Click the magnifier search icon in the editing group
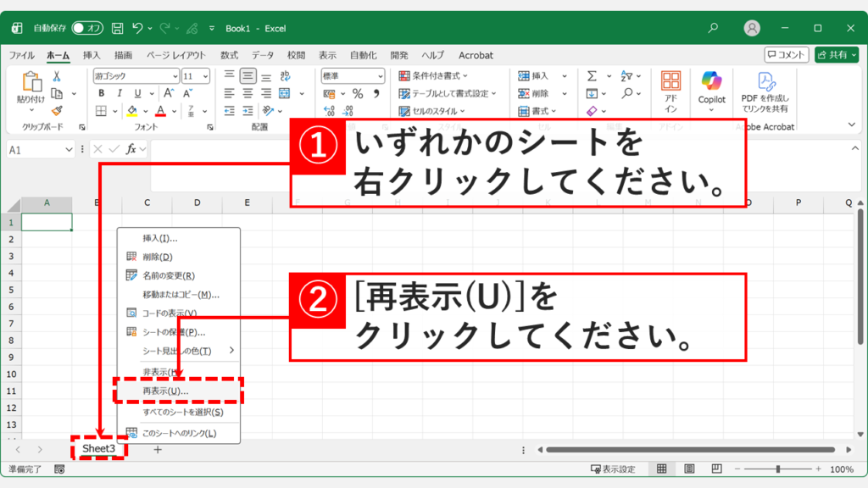868x488 pixels. (626, 92)
